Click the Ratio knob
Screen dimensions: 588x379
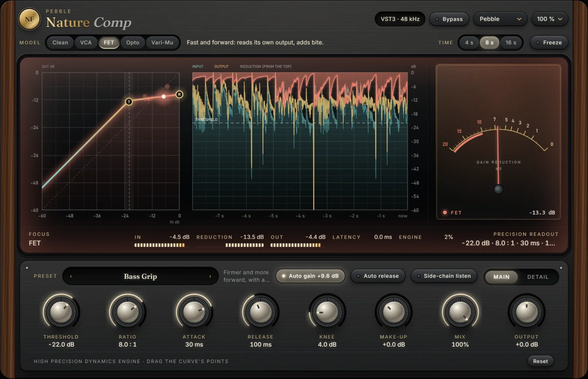pos(127,312)
